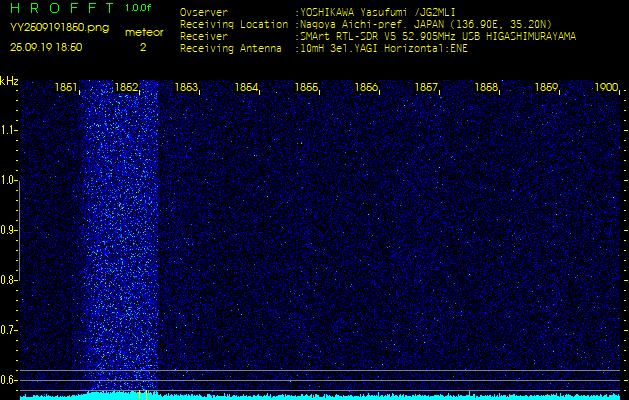Click the 1852 time marker
The image size is (629, 400).
click(126, 88)
